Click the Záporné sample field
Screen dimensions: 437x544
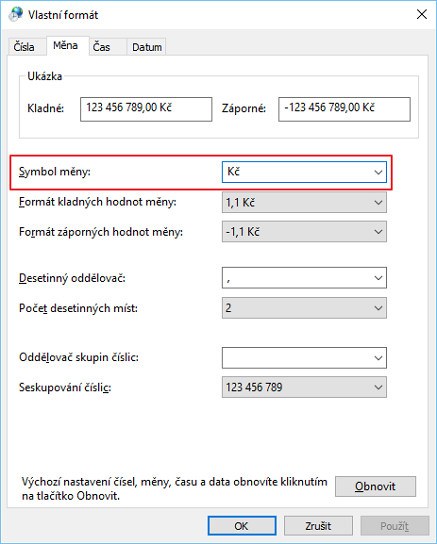[344, 109]
